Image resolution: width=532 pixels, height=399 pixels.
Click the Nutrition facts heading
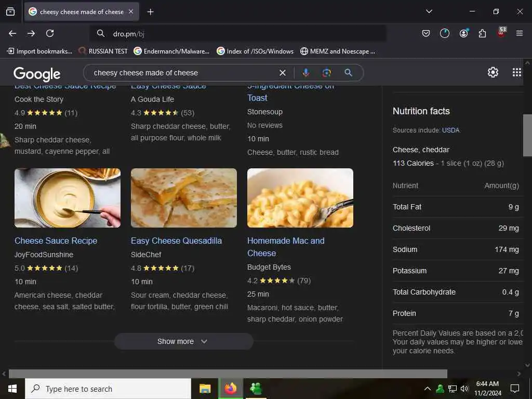click(x=421, y=111)
